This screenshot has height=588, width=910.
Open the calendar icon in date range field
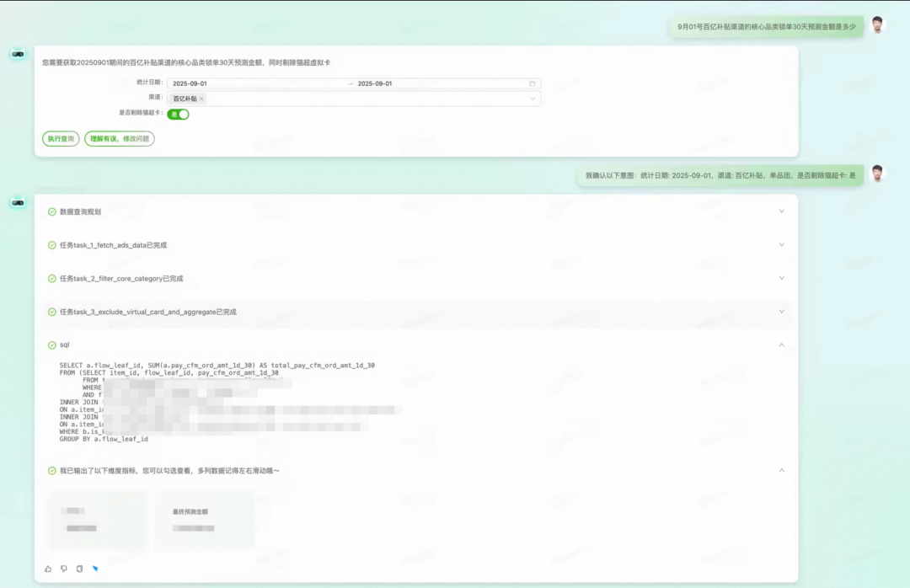tap(533, 83)
